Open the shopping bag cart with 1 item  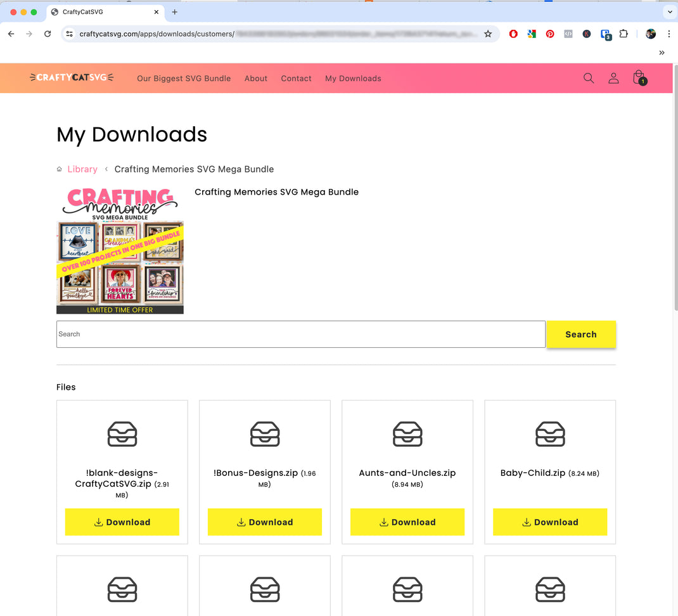(639, 77)
